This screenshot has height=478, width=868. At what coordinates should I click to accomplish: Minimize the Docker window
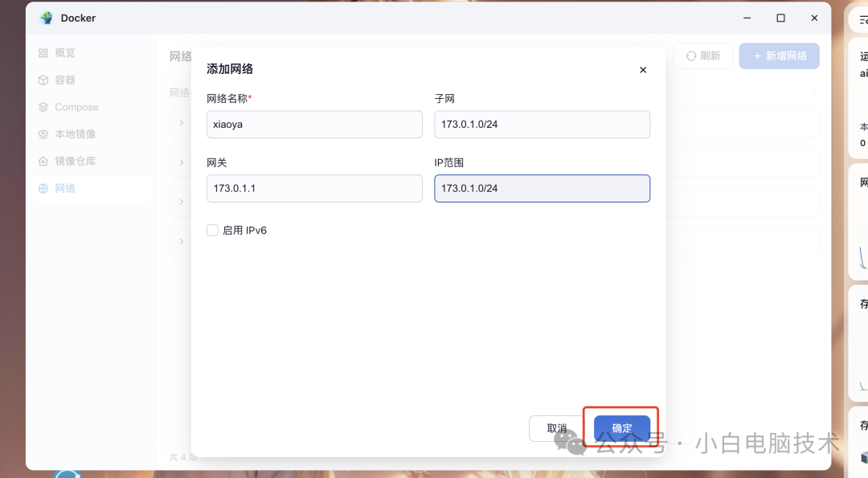click(747, 18)
